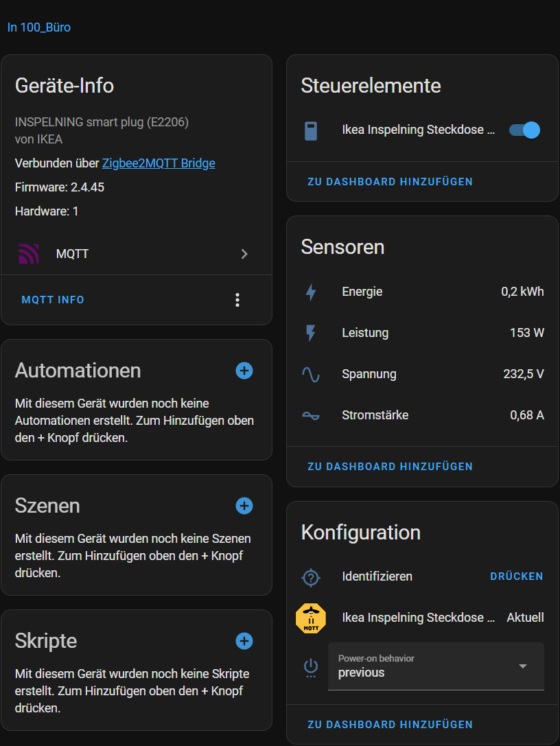Click the purple MQTT integration icon
560x746 pixels.
click(x=29, y=254)
